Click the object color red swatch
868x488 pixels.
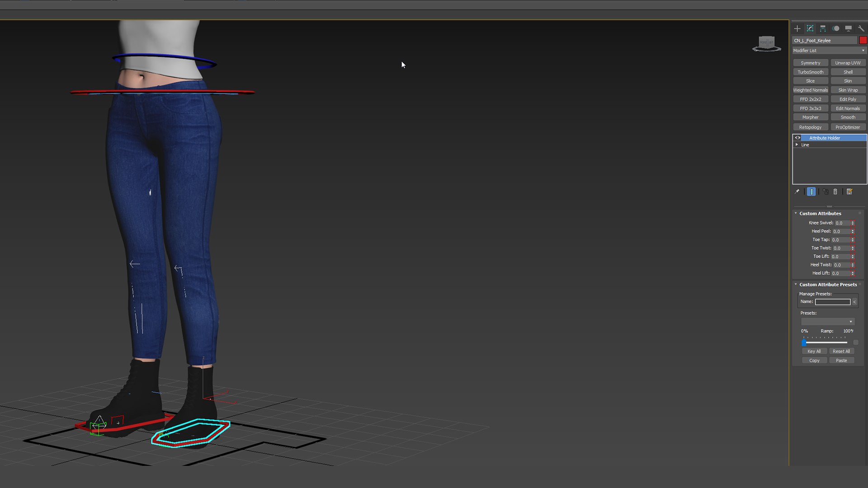tap(863, 40)
